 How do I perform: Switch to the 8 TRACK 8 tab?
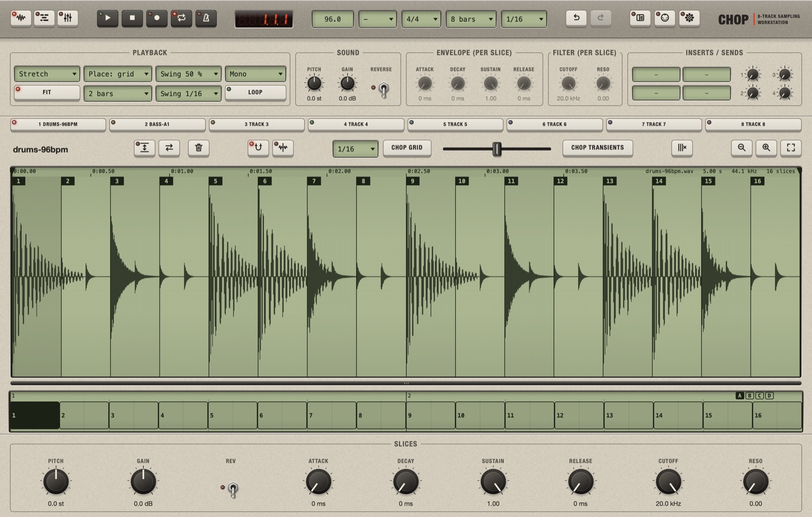[753, 124]
